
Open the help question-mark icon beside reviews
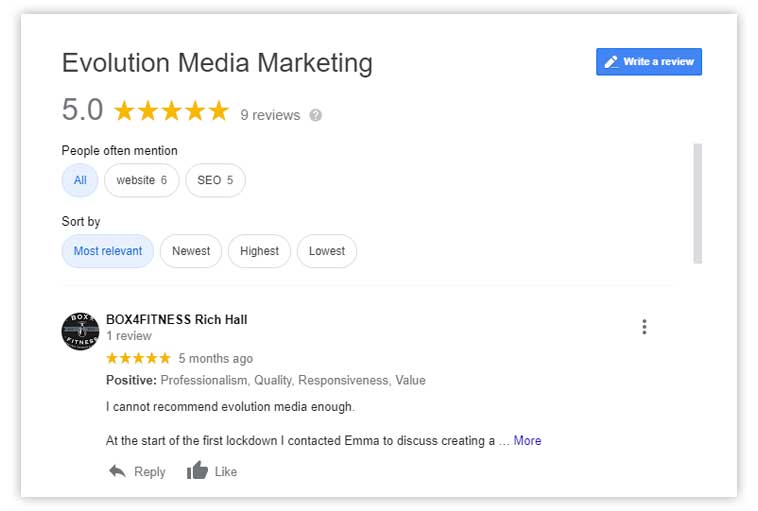316,115
